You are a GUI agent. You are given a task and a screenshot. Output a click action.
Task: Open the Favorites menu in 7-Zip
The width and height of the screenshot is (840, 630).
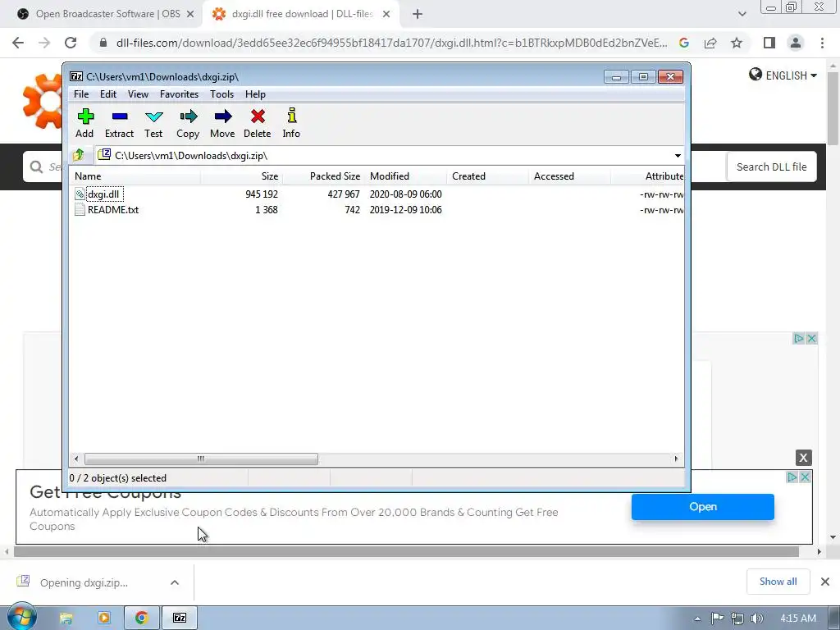pyautogui.click(x=179, y=94)
